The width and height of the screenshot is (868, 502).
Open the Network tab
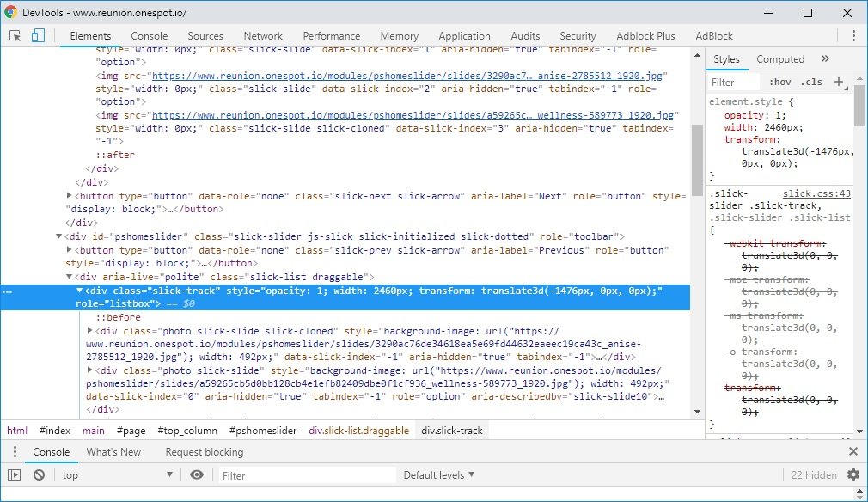[x=263, y=36]
